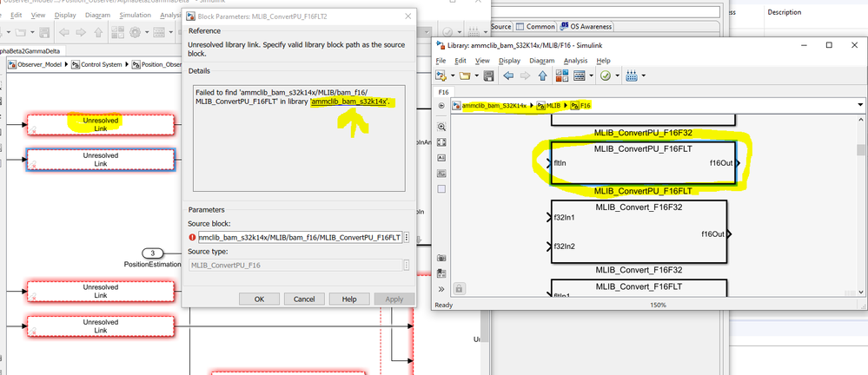The image size is (868, 375).
Task: Click Up to Parent arrow in Observer window
Action: [x=98, y=33]
